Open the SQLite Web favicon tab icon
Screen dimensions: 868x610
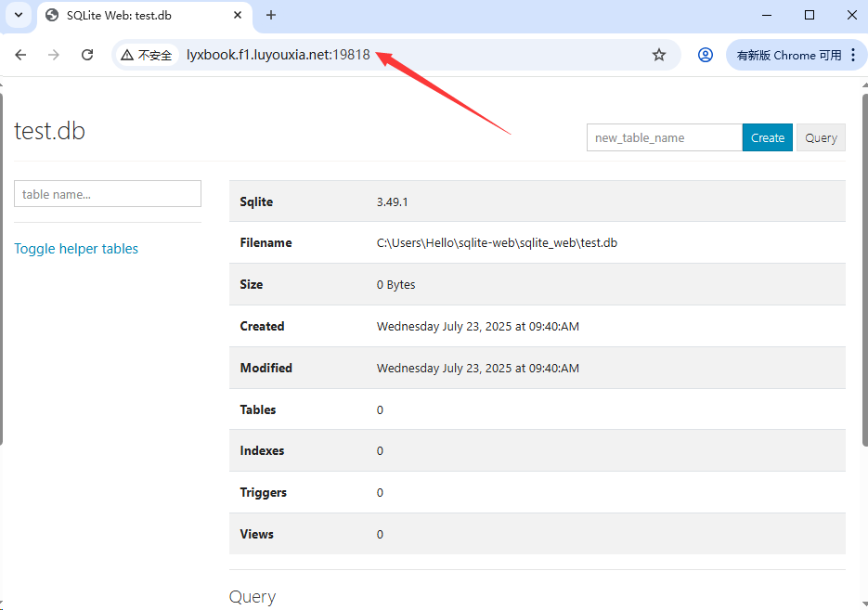tap(53, 15)
